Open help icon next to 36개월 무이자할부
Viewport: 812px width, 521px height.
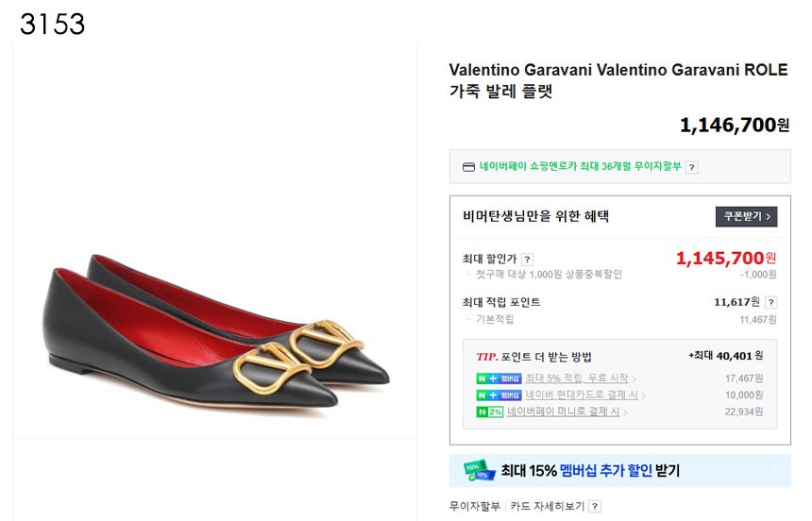click(x=691, y=167)
